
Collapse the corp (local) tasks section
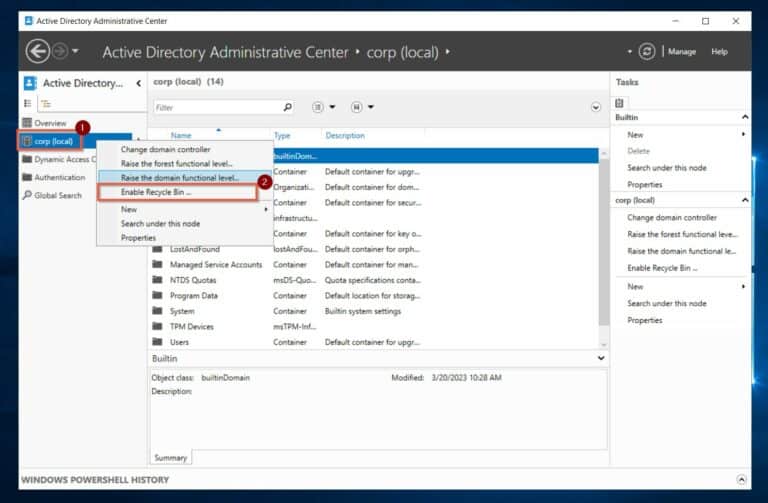pyautogui.click(x=744, y=200)
